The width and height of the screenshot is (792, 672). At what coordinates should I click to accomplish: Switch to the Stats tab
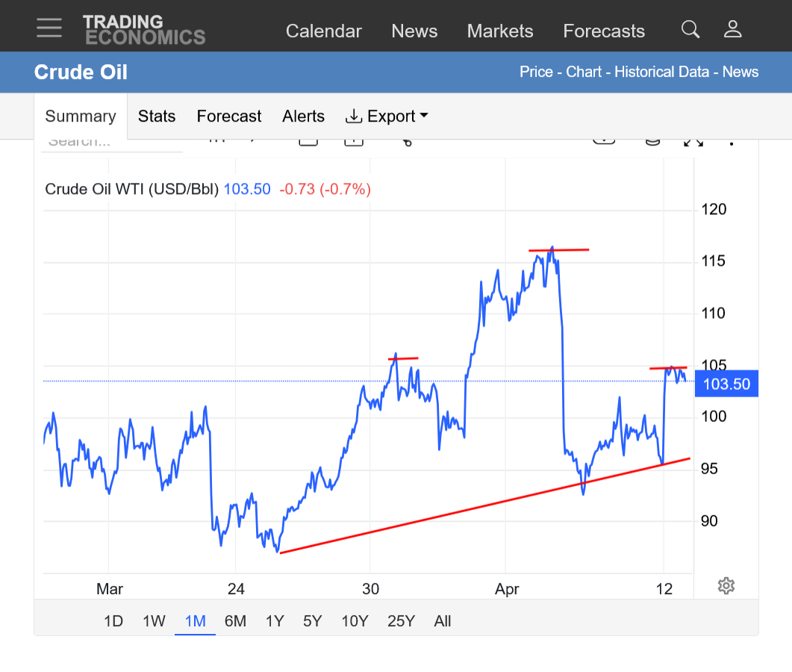(157, 116)
